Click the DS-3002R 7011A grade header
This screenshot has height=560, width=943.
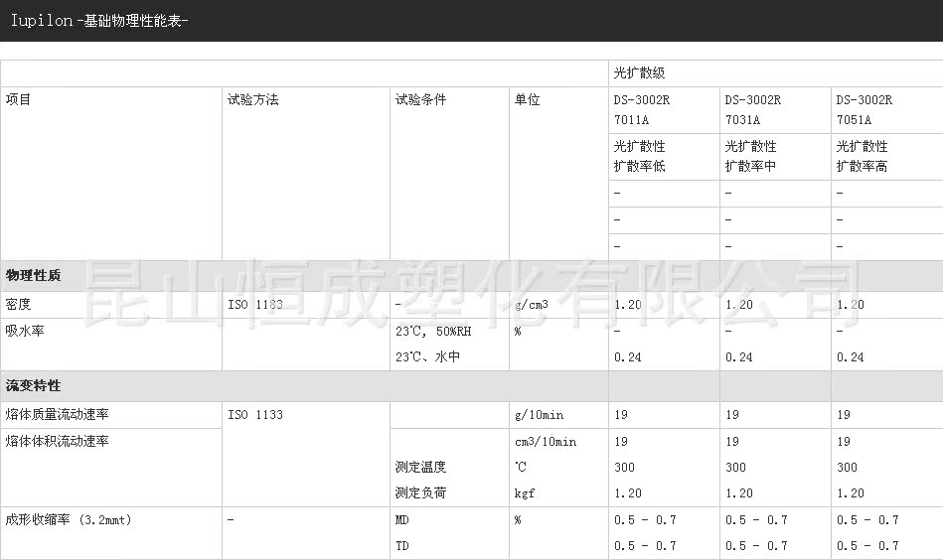pyautogui.click(x=641, y=110)
